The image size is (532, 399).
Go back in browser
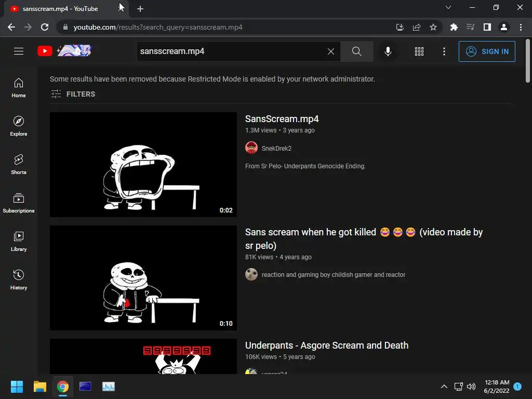[x=11, y=27]
